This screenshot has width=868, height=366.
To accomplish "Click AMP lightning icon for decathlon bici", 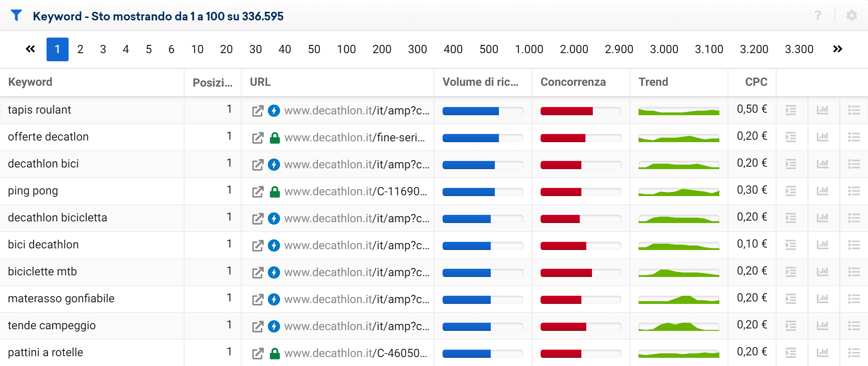I will tap(274, 165).
